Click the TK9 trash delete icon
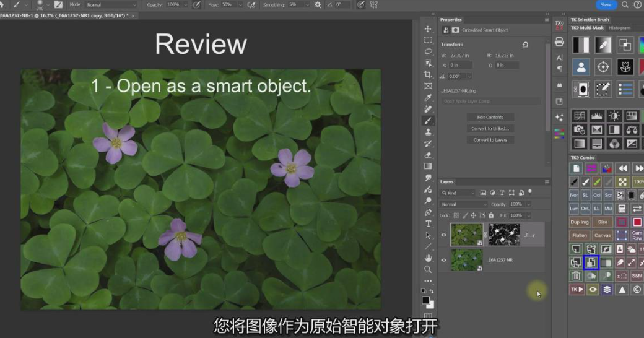The image size is (644, 338). click(x=576, y=276)
